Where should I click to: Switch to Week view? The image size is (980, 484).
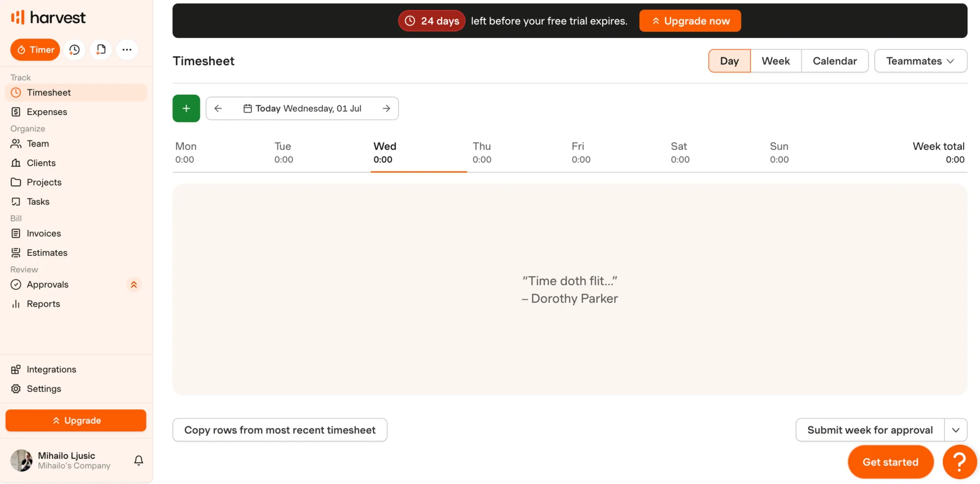(x=776, y=61)
